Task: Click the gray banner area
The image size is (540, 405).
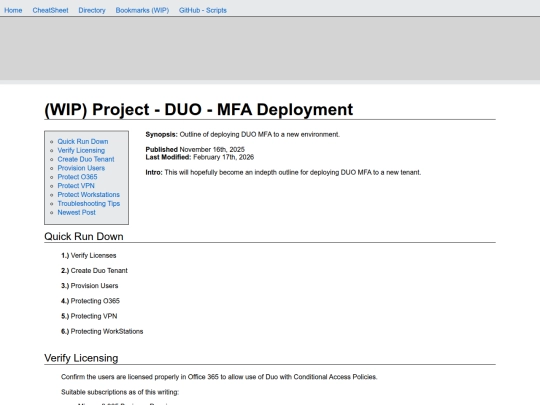Action: [270, 48]
